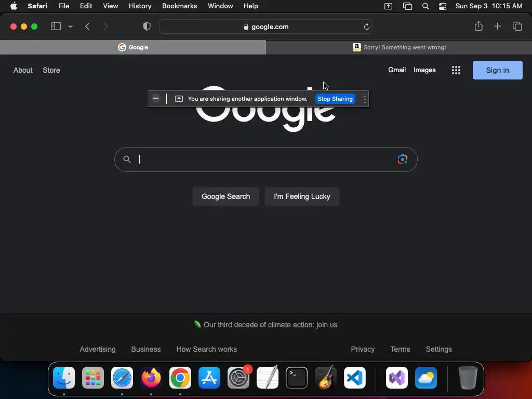This screenshot has width=532, height=399.
Task: Click I'm Feeling Lucky button
Action: pos(302,196)
